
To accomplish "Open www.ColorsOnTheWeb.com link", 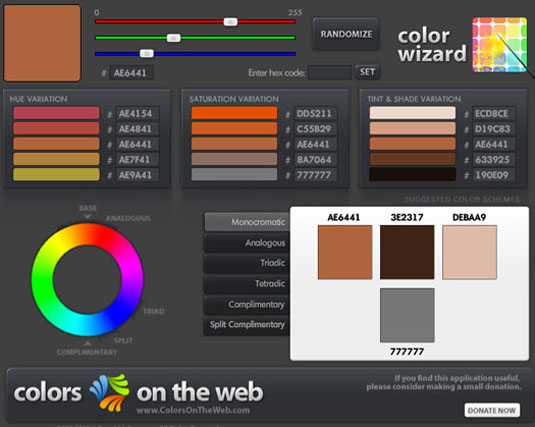I will 193,410.
